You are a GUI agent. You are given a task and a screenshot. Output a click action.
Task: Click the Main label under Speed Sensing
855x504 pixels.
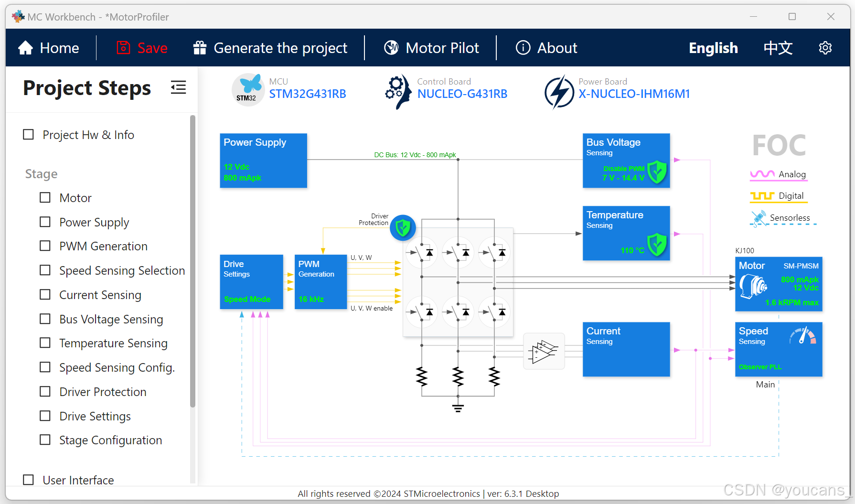(765, 385)
